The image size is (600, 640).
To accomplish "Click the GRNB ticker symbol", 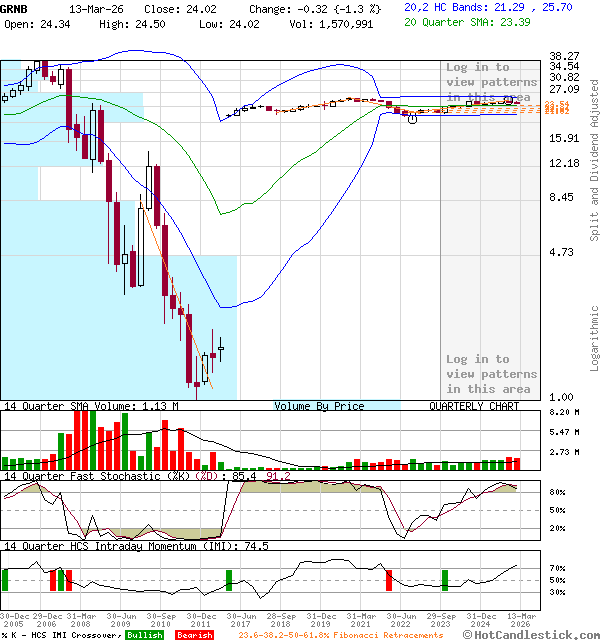I will [x=15, y=7].
